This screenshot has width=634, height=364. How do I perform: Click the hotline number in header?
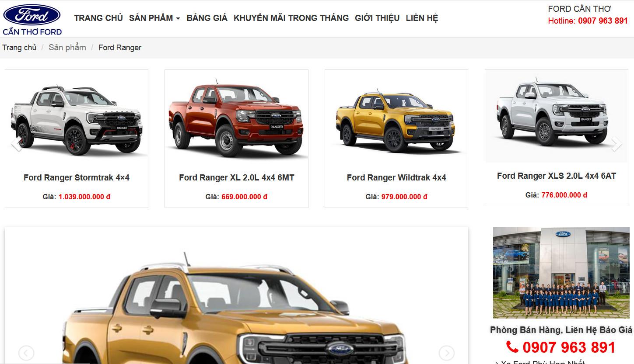click(x=603, y=21)
